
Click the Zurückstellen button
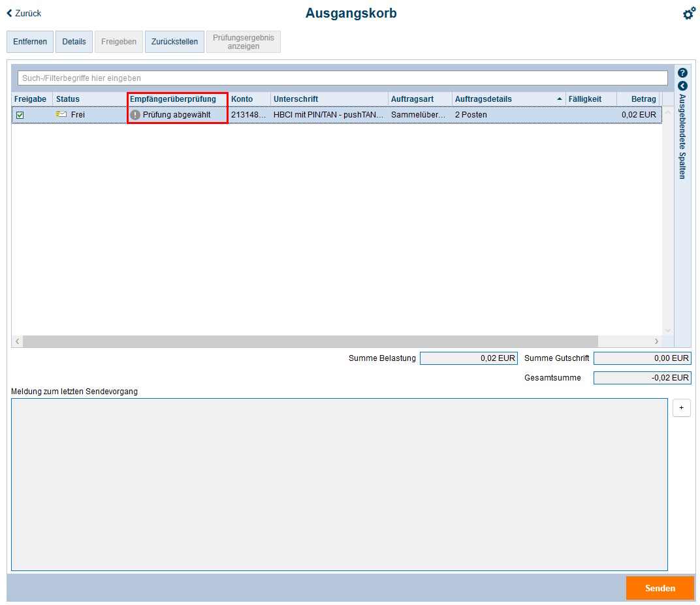pos(174,42)
